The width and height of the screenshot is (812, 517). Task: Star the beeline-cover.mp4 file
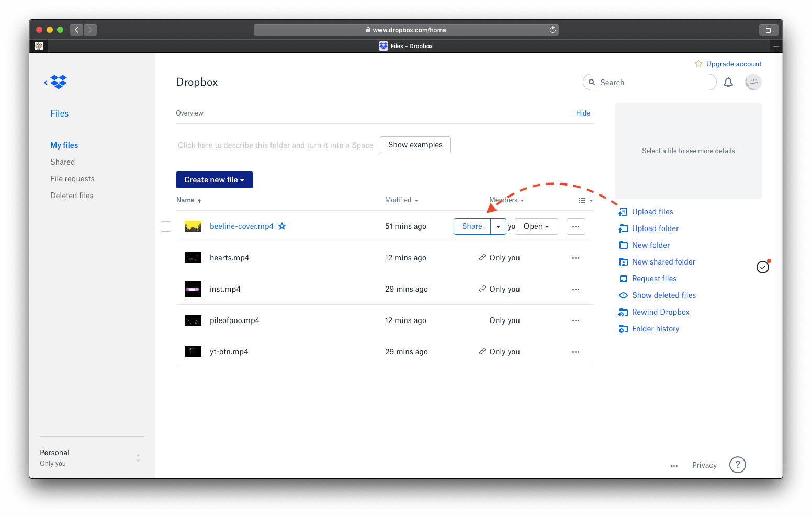282,226
